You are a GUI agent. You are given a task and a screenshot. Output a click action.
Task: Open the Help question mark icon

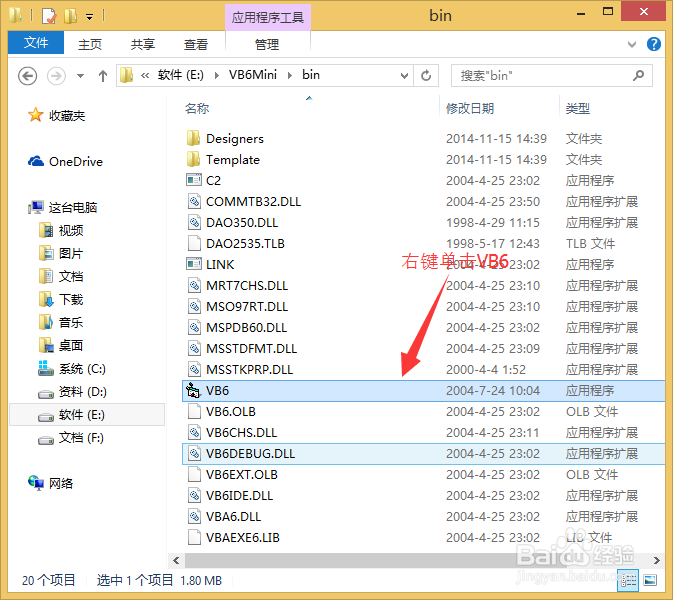click(653, 44)
